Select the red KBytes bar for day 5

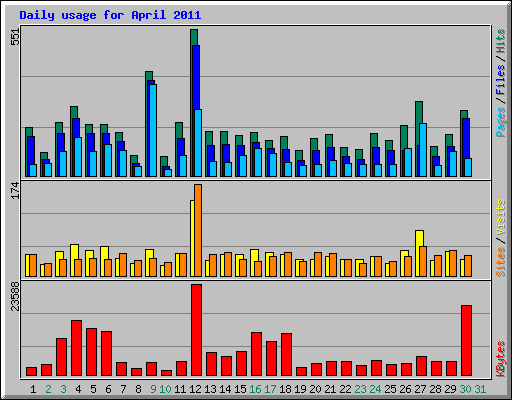tap(91, 352)
